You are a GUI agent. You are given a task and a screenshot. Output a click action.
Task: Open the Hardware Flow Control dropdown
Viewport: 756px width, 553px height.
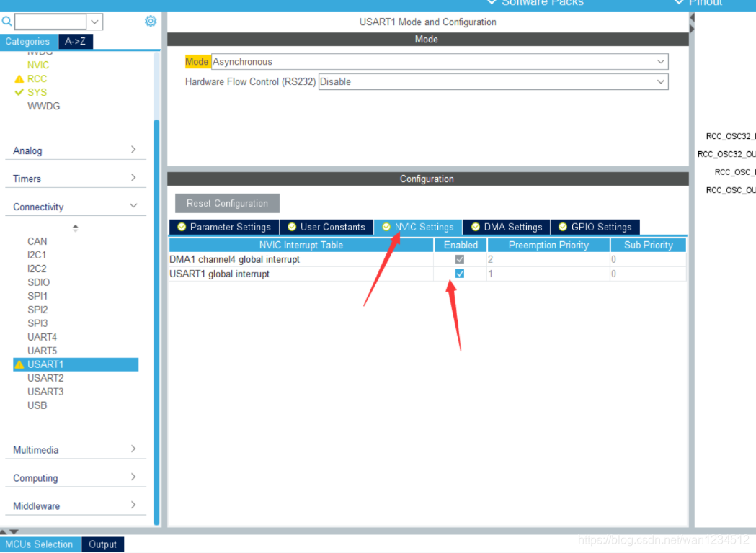493,82
